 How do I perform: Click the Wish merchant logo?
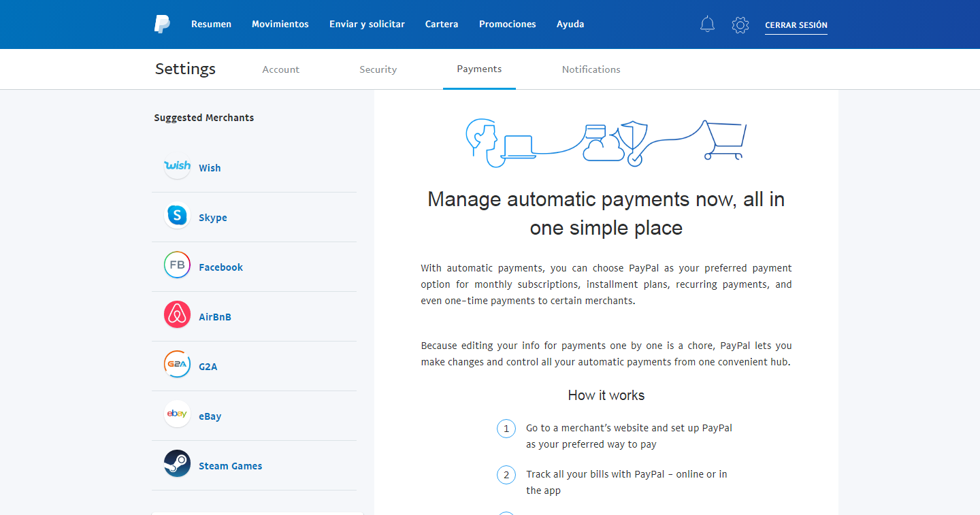[x=177, y=166]
